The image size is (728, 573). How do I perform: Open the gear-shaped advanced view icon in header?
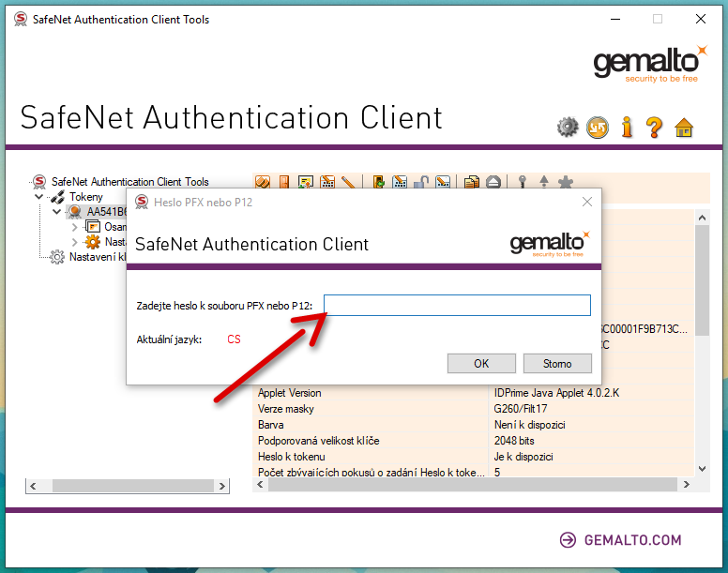(x=568, y=128)
